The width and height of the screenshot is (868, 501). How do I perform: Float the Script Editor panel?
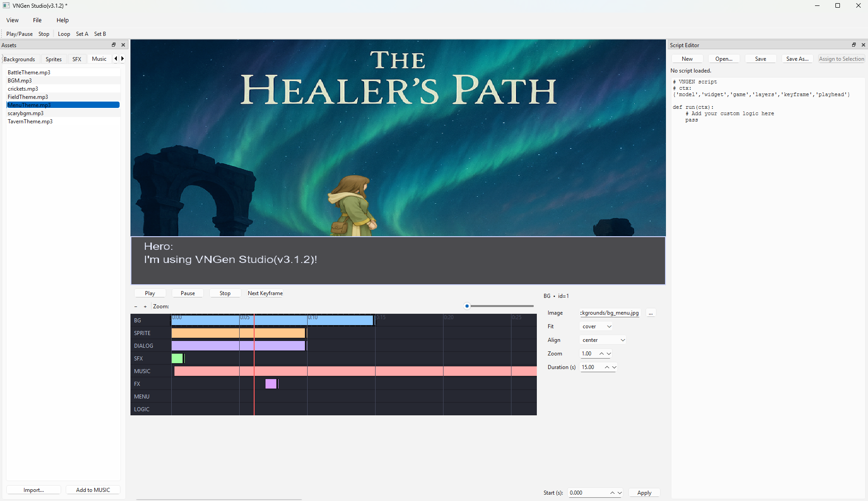click(854, 45)
